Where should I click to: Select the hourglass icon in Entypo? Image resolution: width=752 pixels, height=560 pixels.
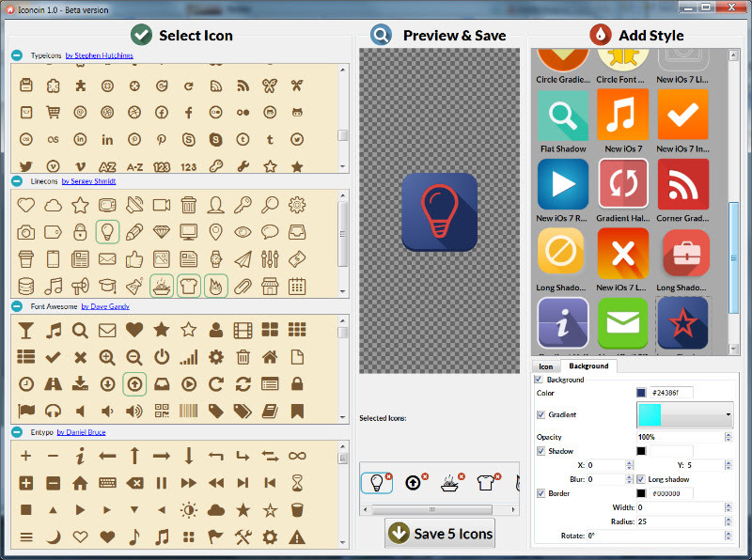tap(297, 481)
